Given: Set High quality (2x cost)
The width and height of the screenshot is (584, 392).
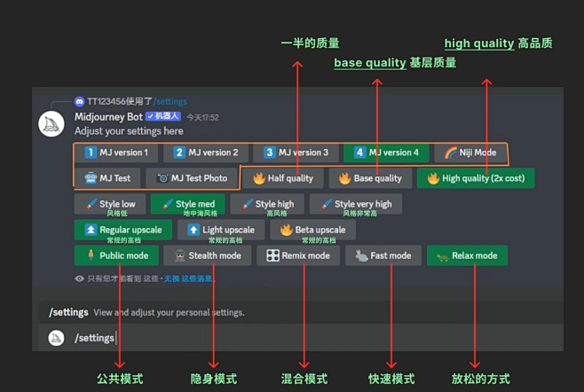Looking at the screenshot, I should (476, 178).
